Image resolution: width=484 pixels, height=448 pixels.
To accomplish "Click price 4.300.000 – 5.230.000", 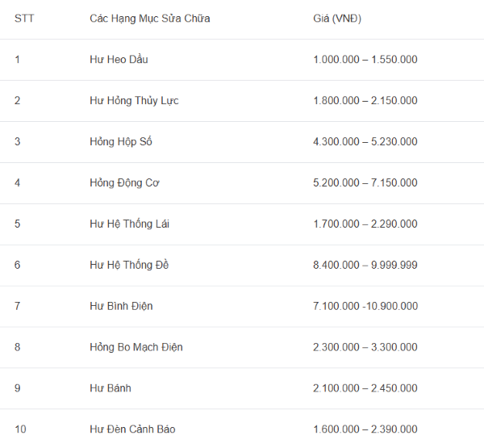I will point(365,141).
